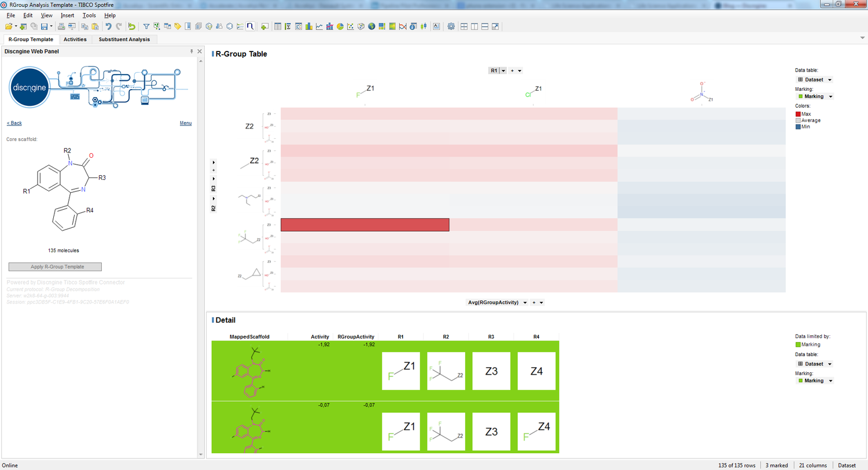868x470 pixels.
Task: Insert a Map Chart globe icon
Action: (x=372, y=27)
